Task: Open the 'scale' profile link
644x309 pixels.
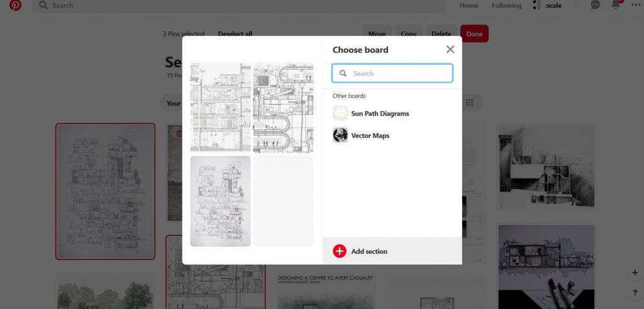Action: point(553,5)
